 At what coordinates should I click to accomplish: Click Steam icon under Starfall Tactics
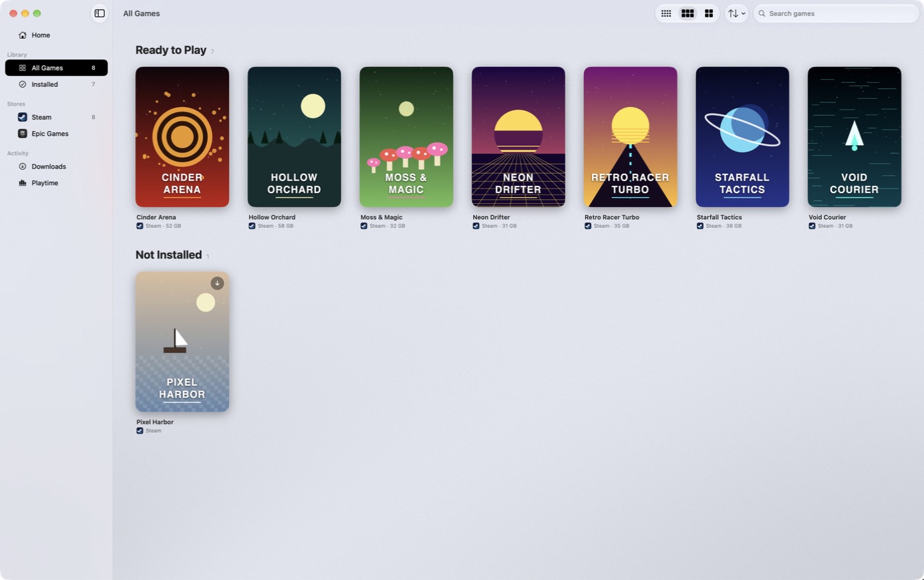pos(700,226)
